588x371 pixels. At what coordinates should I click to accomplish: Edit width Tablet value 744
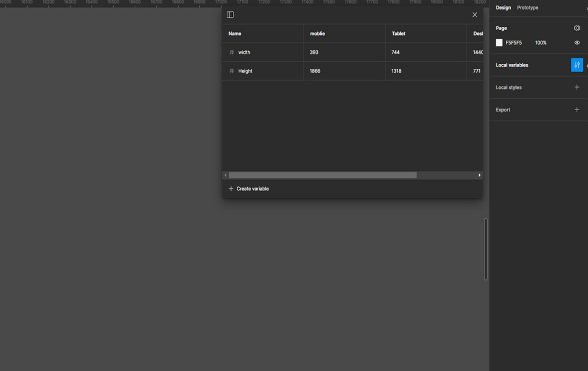coord(426,52)
